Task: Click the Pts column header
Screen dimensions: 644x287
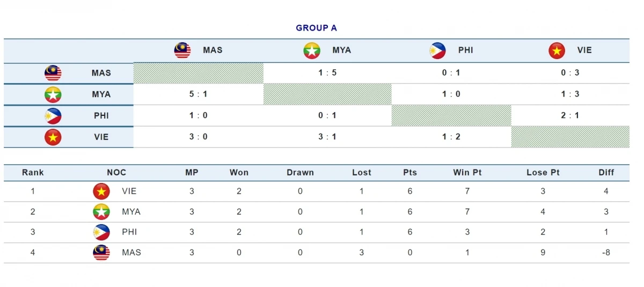Action: coord(410,173)
